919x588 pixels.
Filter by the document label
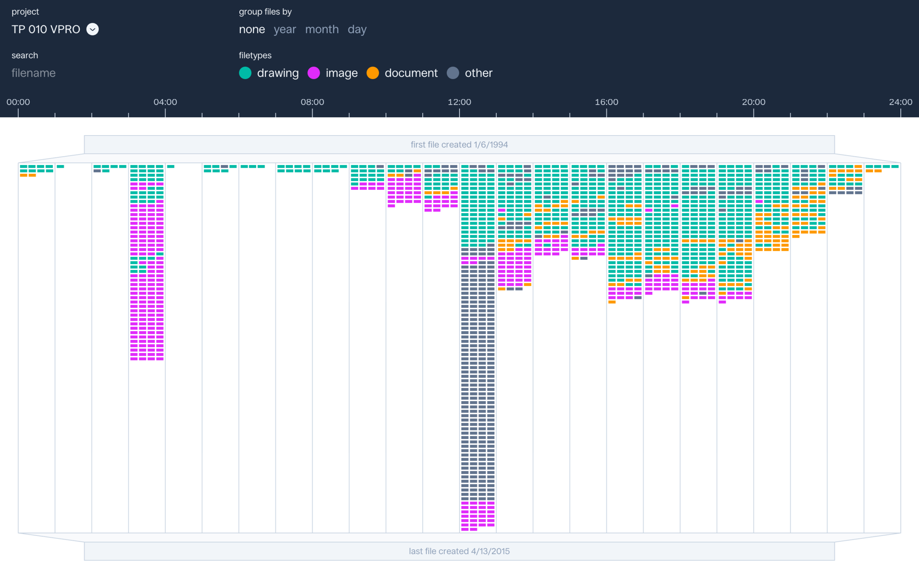click(411, 73)
